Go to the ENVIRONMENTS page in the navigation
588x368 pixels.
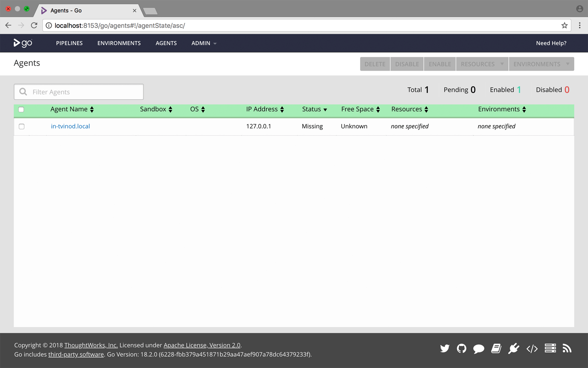coord(119,43)
